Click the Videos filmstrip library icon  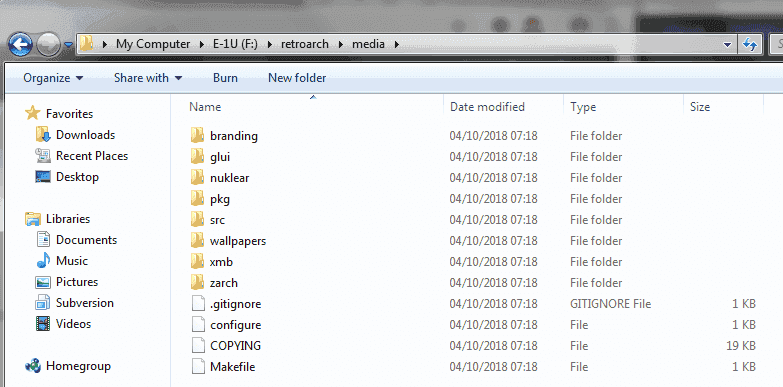43,324
